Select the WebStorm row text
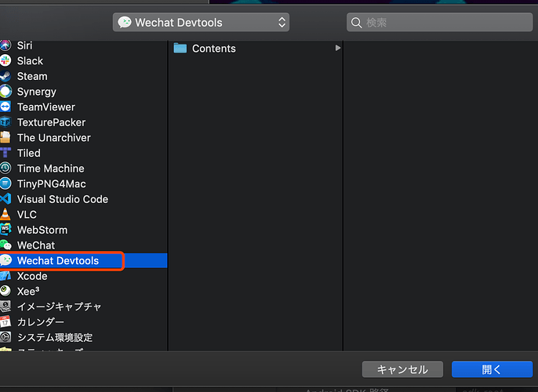Image resolution: width=538 pixels, height=392 pixels. coord(42,230)
